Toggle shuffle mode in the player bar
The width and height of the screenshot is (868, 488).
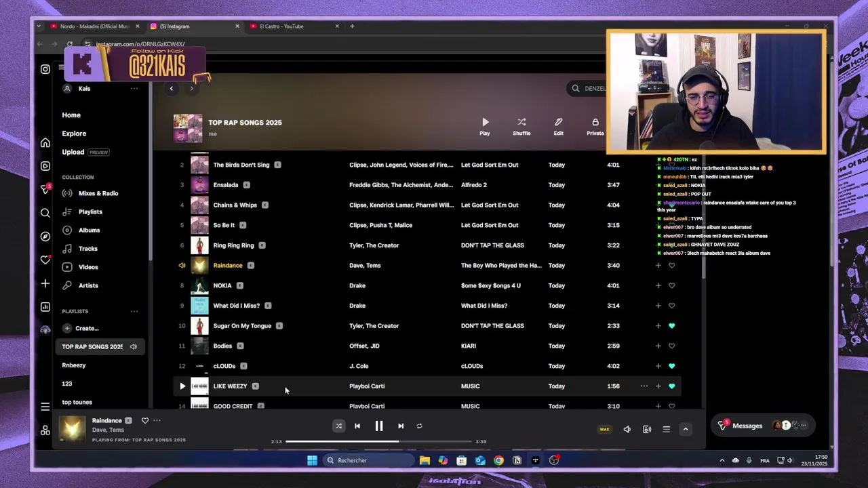(338, 426)
